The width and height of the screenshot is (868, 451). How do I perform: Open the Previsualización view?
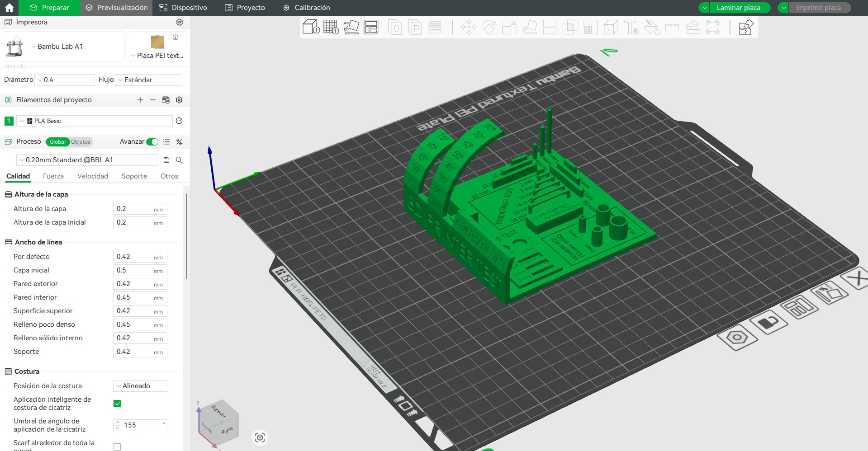tap(117, 8)
